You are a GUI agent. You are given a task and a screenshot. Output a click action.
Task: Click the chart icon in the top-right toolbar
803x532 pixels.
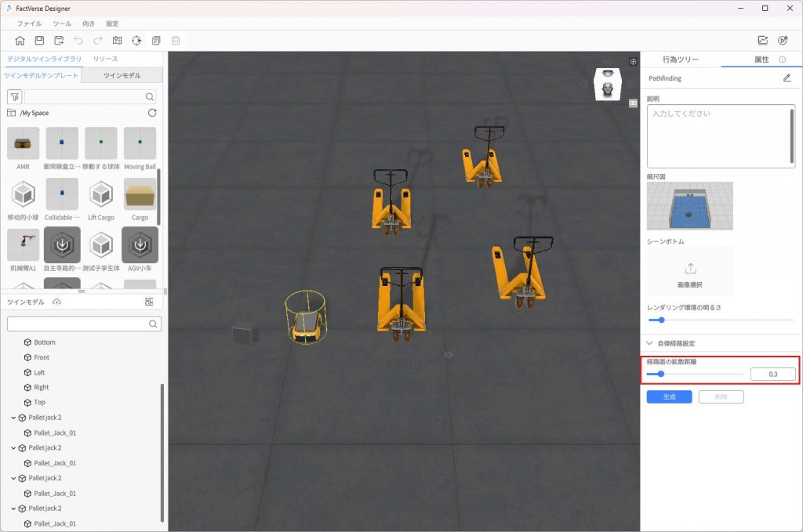point(762,41)
